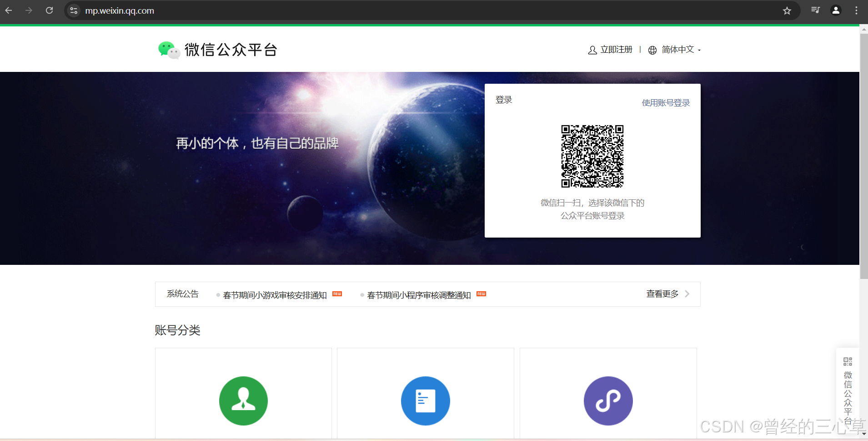Open the Chrome three-dot menu
The image size is (868, 441).
[856, 10]
